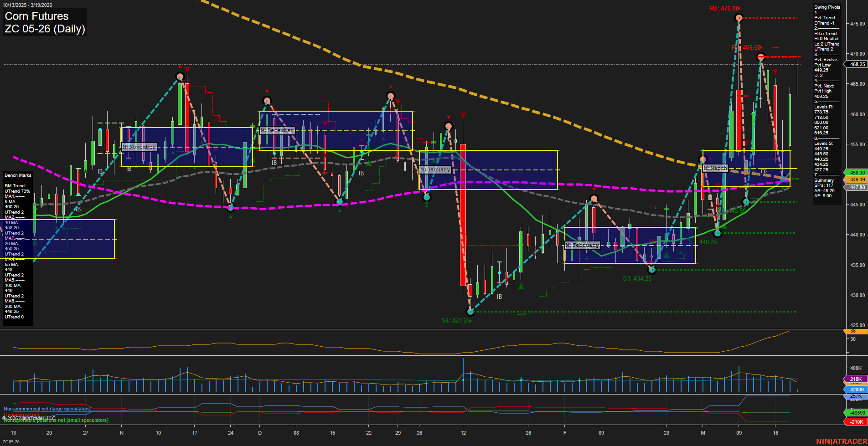The image size is (868, 446).
Task: Open the Swing Pivots panel header
Action: 826,7
